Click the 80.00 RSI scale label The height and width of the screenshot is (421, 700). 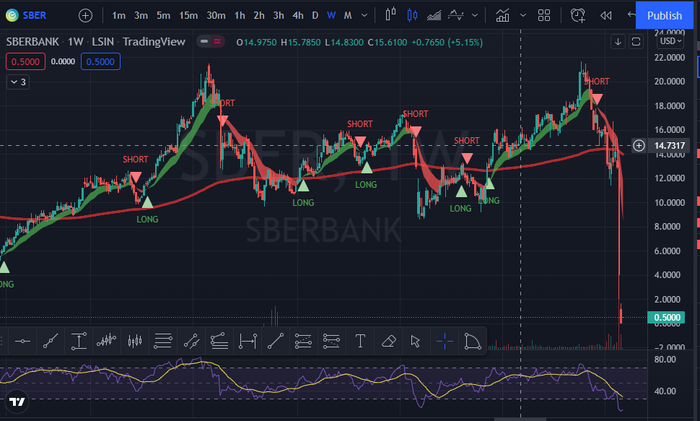(665, 359)
